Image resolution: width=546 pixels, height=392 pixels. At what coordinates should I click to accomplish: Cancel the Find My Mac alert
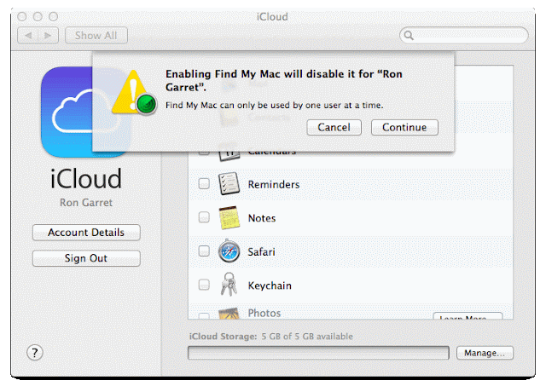coord(334,127)
